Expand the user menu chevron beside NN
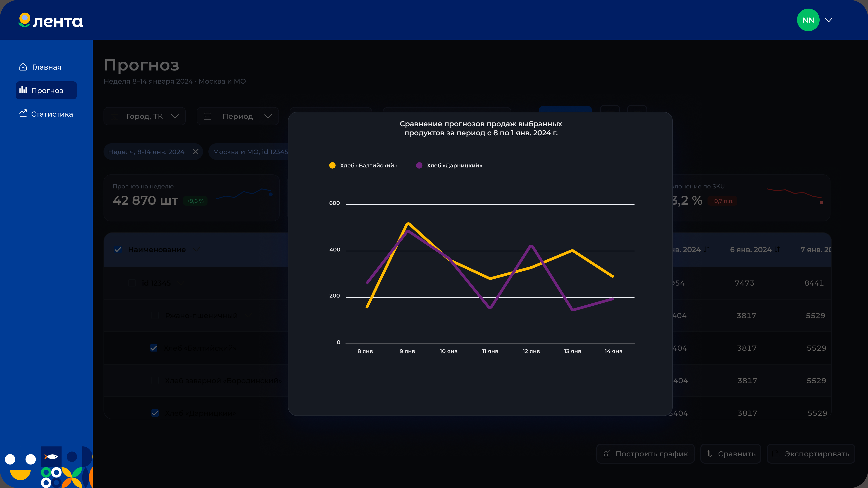 click(x=829, y=20)
